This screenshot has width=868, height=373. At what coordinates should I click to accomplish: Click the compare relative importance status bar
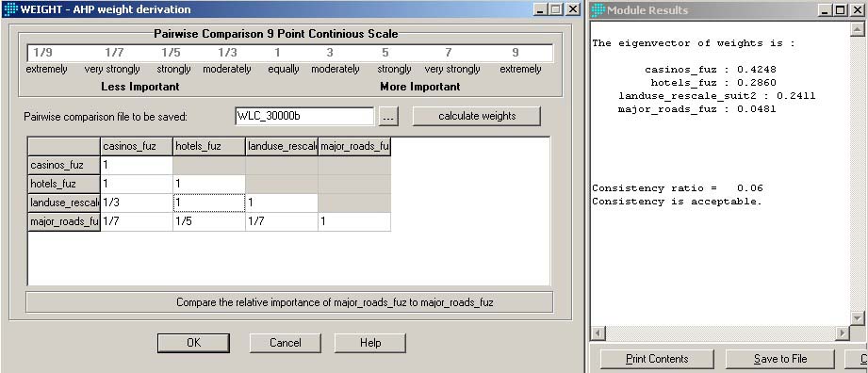289,302
